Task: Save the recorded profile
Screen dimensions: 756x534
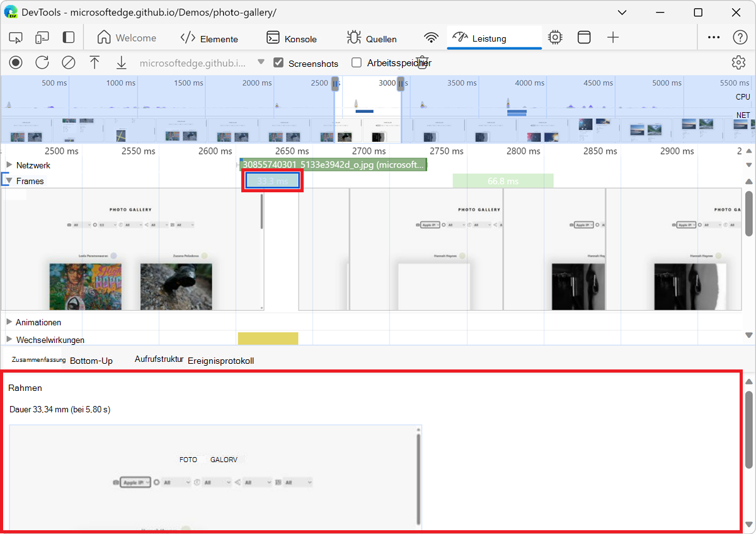Action: tap(121, 62)
